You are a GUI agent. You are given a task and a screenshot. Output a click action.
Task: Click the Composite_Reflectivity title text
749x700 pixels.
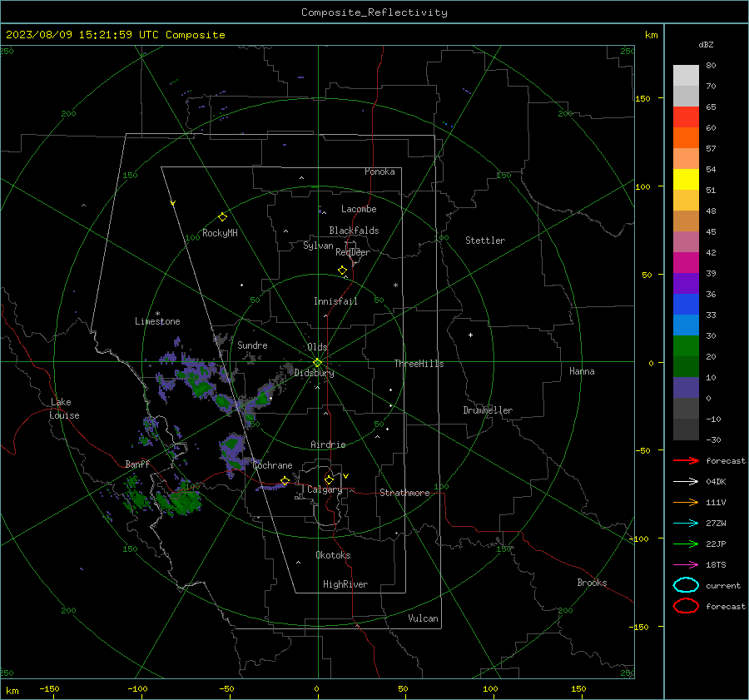click(374, 12)
